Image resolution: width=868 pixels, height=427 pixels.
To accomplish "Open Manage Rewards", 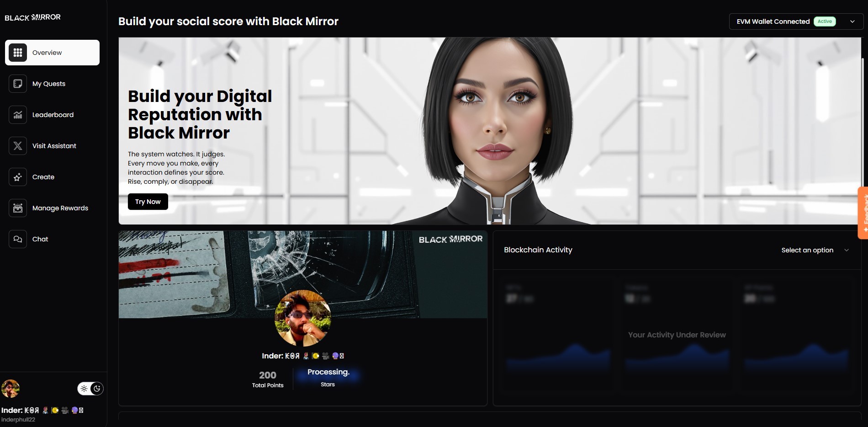I will tap(52, 208).
